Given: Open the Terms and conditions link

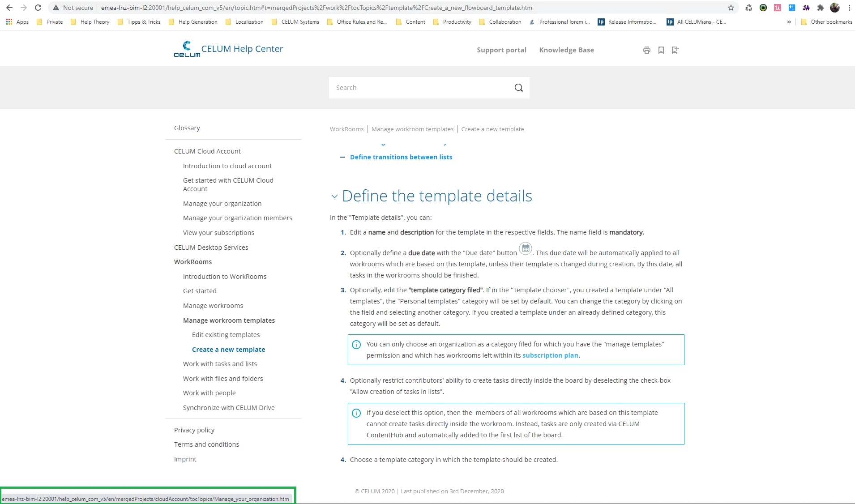Looking at the screenshot, I should 206,444.
